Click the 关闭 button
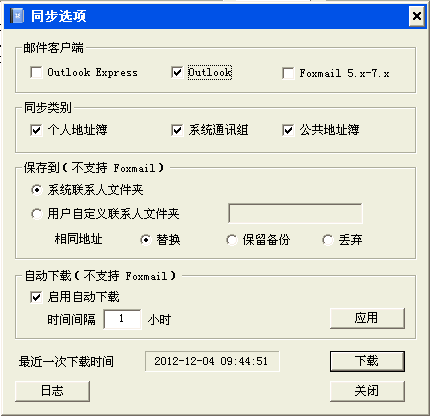Viewport: 430px width, 416px height. [367, 391]
